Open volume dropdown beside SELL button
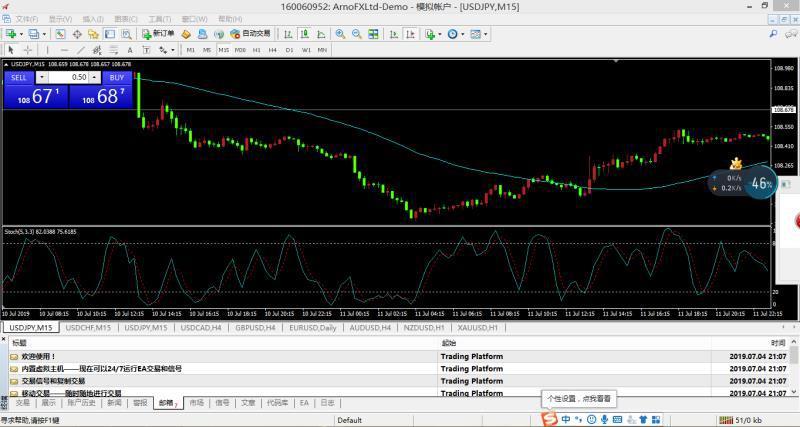 pos(41,77)
